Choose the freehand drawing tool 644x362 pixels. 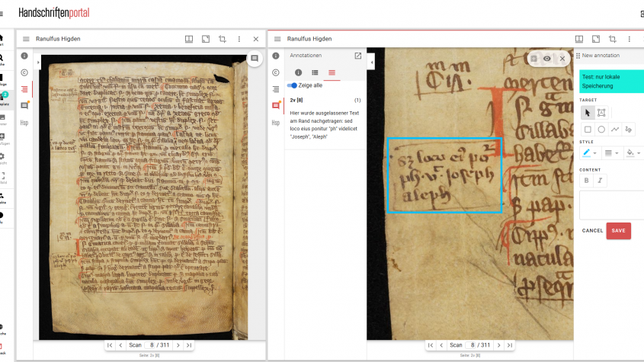click(629, 130)
